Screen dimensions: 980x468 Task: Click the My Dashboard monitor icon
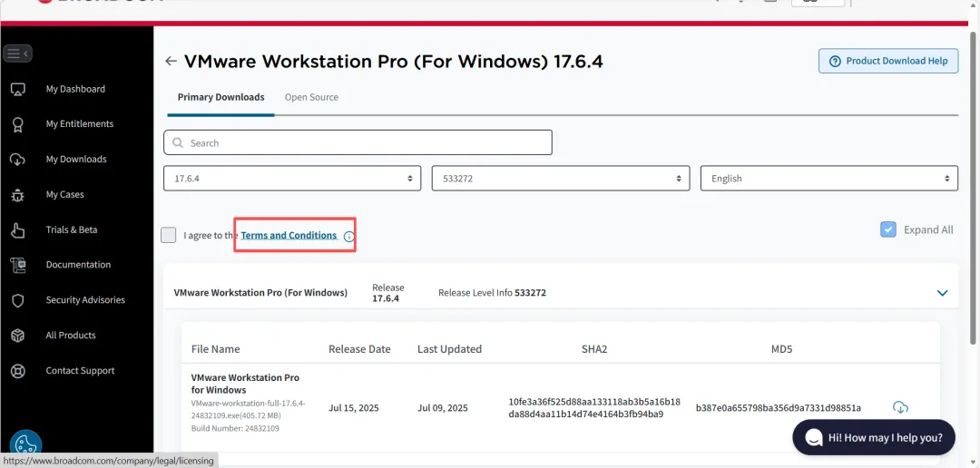[x=17, y=90]
